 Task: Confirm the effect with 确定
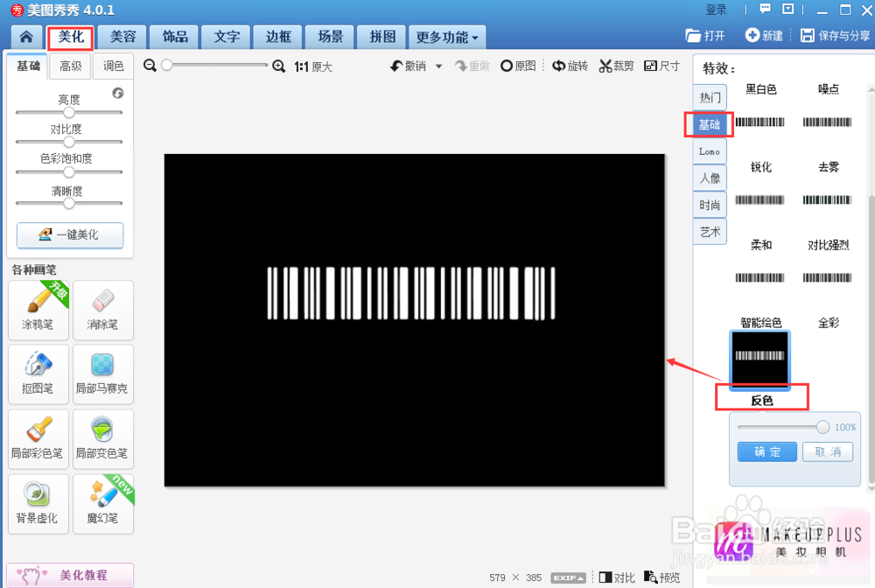(767, 451)
